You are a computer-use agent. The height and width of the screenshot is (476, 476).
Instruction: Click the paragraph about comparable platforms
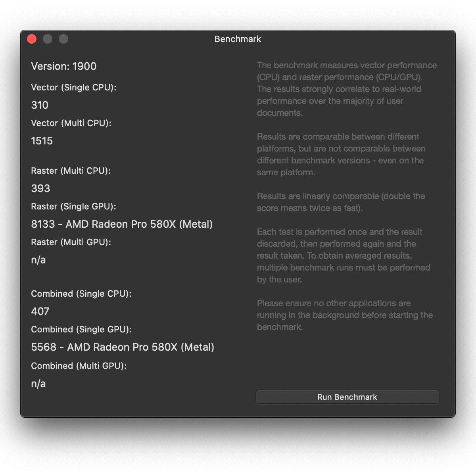pyautogui.click(x=342, y=155)
